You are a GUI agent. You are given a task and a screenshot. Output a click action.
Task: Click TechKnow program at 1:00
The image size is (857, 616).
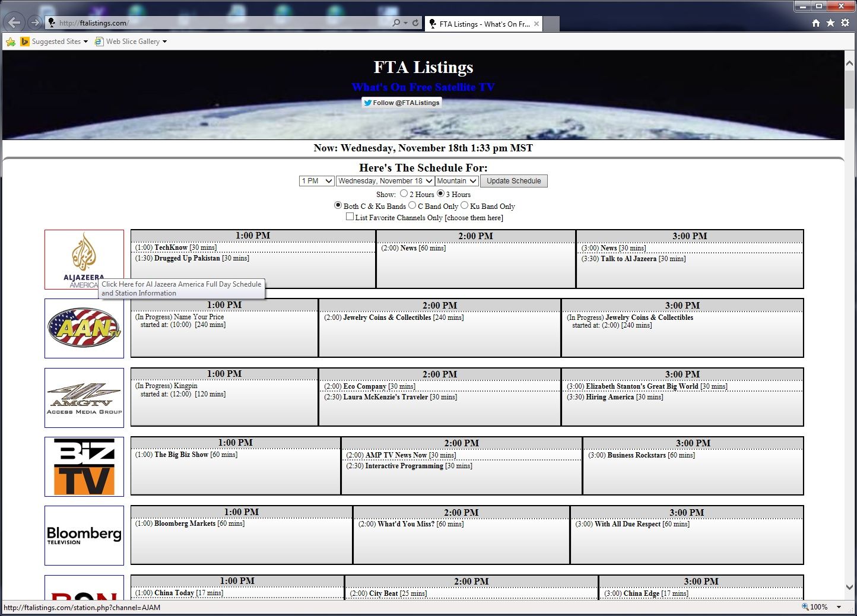click(x=171, y=247)
